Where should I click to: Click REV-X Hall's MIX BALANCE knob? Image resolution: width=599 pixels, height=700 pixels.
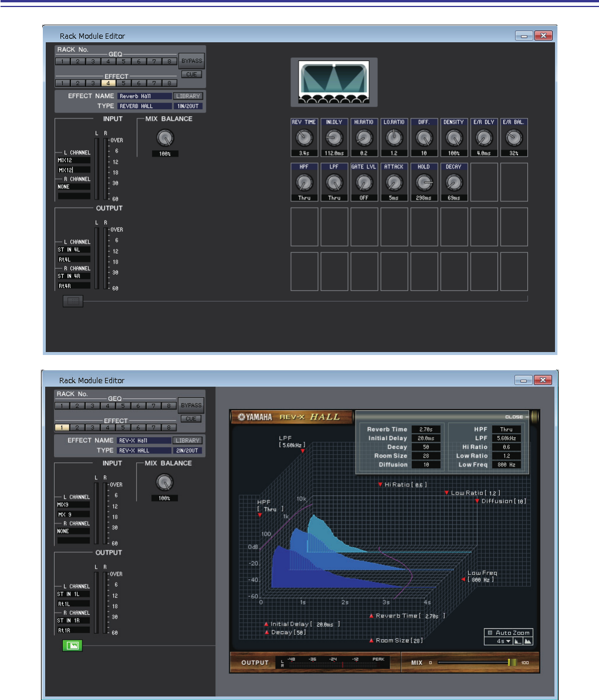[x=164, y=482]
